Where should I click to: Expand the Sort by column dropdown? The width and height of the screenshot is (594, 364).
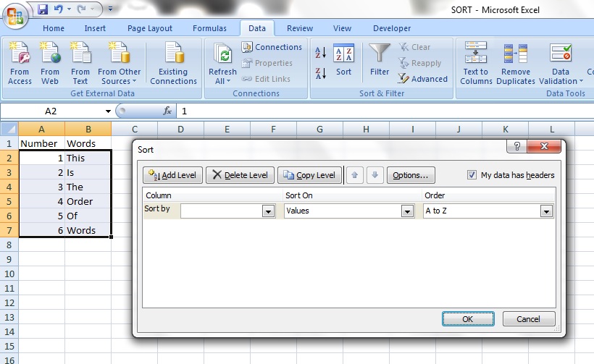[x=268, y=211]
